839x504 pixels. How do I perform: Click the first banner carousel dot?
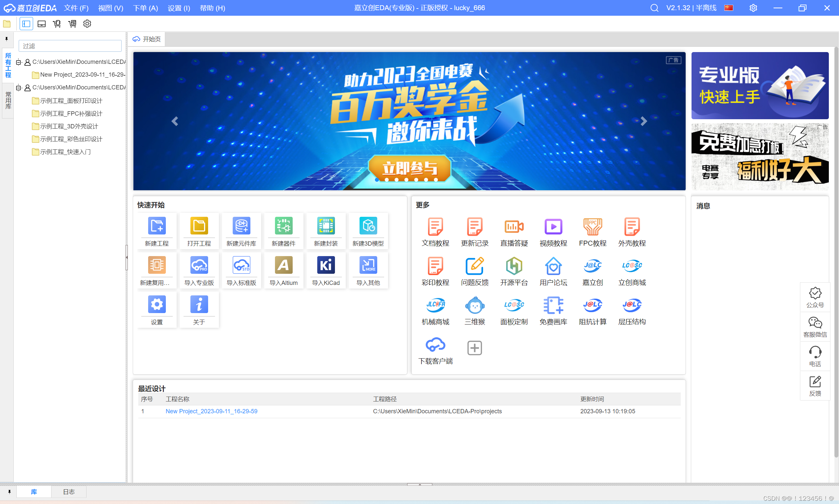click(x=377, y=180)
